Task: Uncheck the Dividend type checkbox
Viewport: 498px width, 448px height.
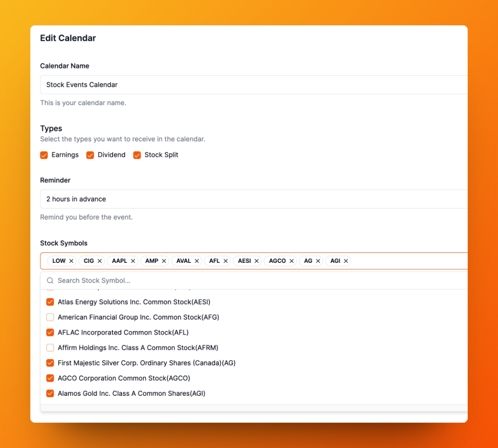Action: point(90,155)
